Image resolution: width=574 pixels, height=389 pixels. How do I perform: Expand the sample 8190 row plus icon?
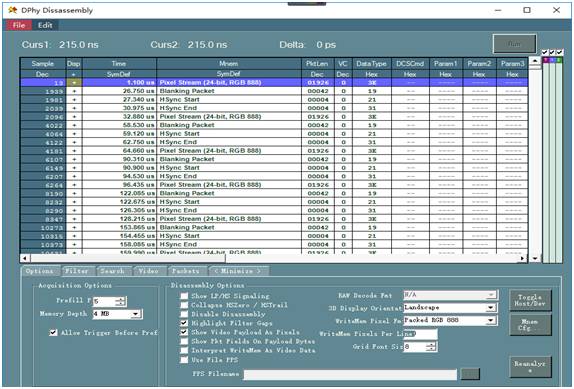[x=74, y=193]
